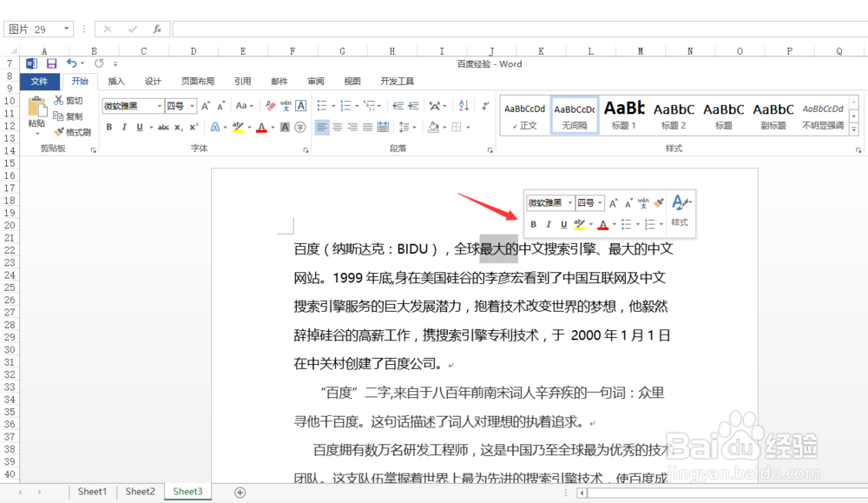Toggle Italic in the floating mini toolbar

(x=548, y=224)
